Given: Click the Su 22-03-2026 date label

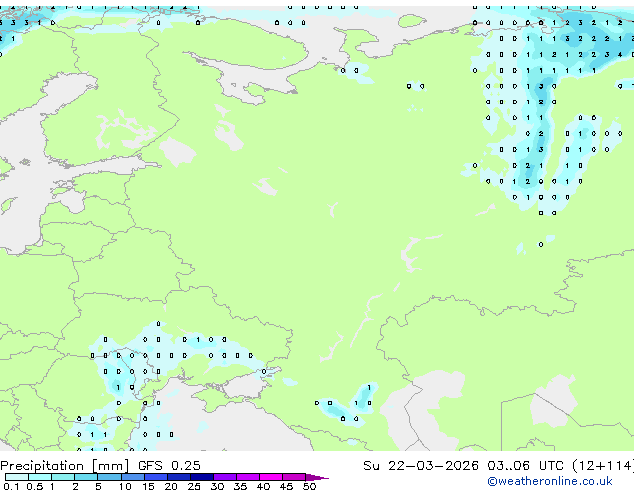Looking at the screenshot, I should (x=421, y=466).
